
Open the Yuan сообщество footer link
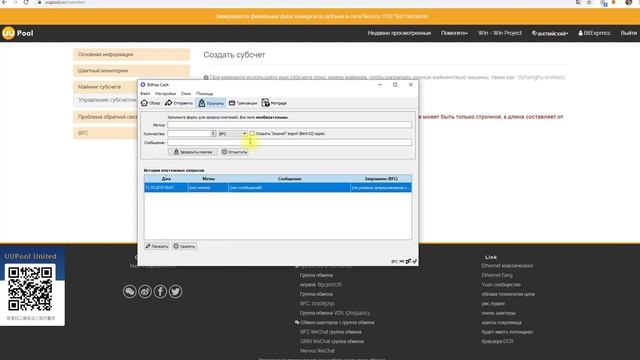tap(501, 284)
